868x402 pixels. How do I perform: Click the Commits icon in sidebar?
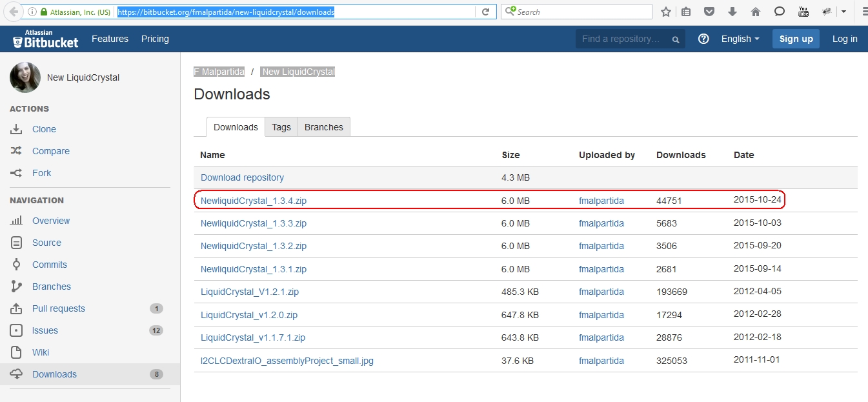(17, 265)
